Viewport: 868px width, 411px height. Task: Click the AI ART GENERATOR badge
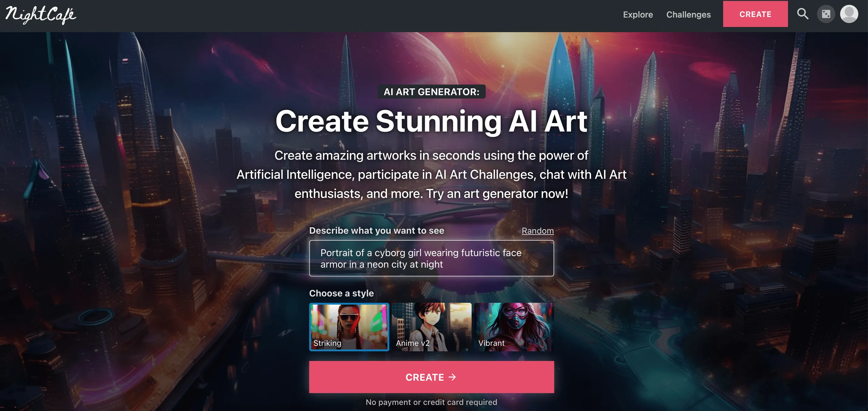point(431,92)
